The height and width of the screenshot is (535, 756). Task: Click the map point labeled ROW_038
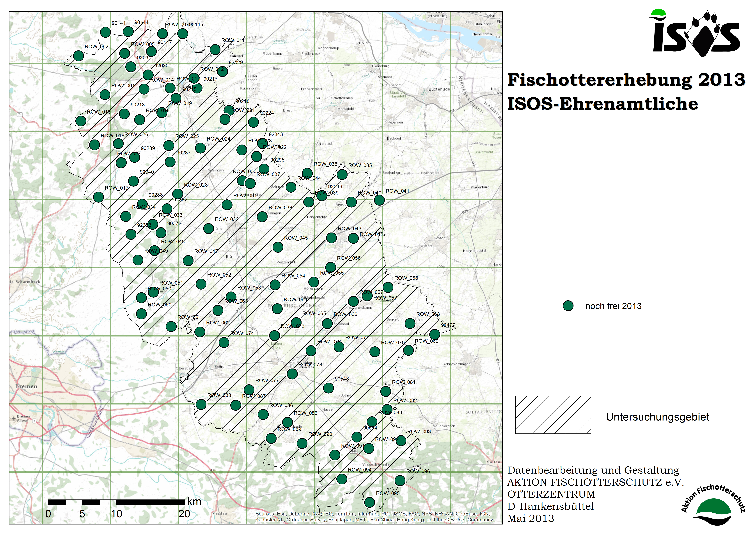pyautogui.click(x=262, y=217)
